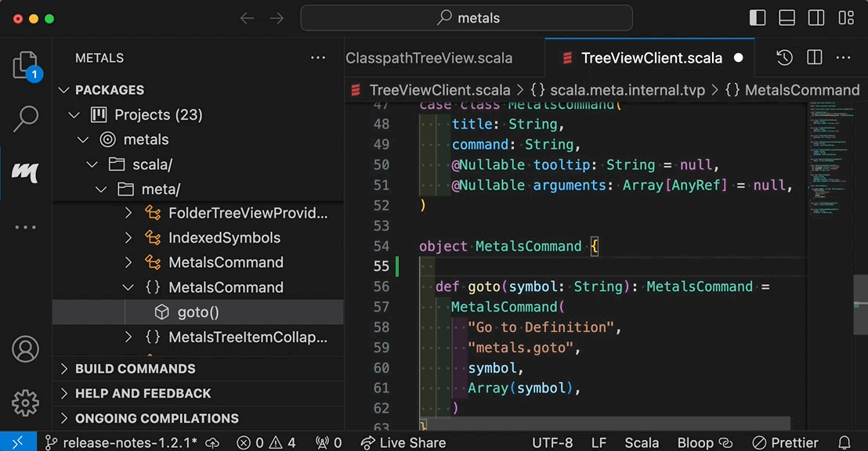Image resolution: width=868 pixels, height=451 pixels.
Task: Open the Search view in activity bar
Action: (26, 118)
